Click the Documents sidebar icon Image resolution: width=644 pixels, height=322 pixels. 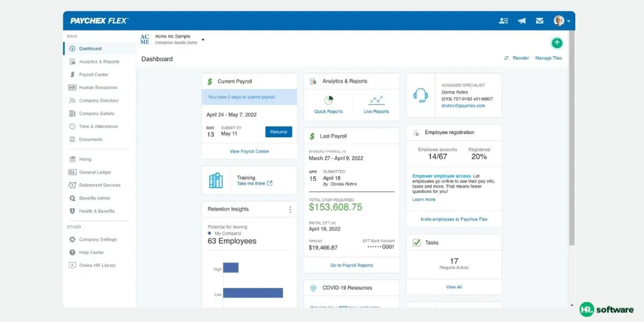[x=72, y=140]
